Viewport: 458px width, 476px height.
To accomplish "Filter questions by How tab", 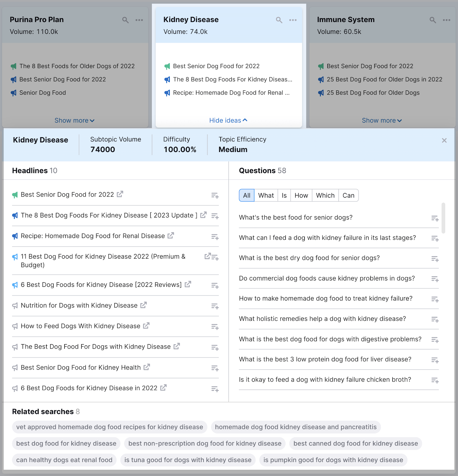I will pos(301,195).
